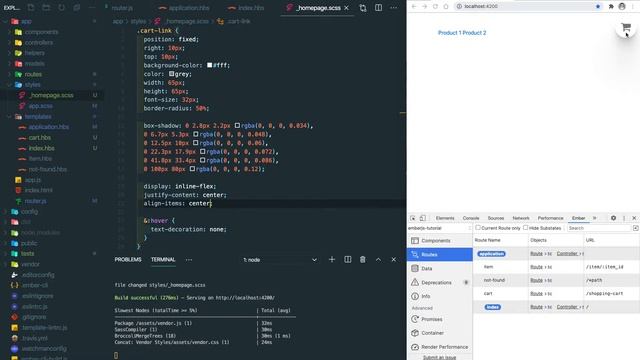Click the grey color swatch
The height and width of the screenshot is (360, 640).
pyautogui.click(x=171, y=74)
